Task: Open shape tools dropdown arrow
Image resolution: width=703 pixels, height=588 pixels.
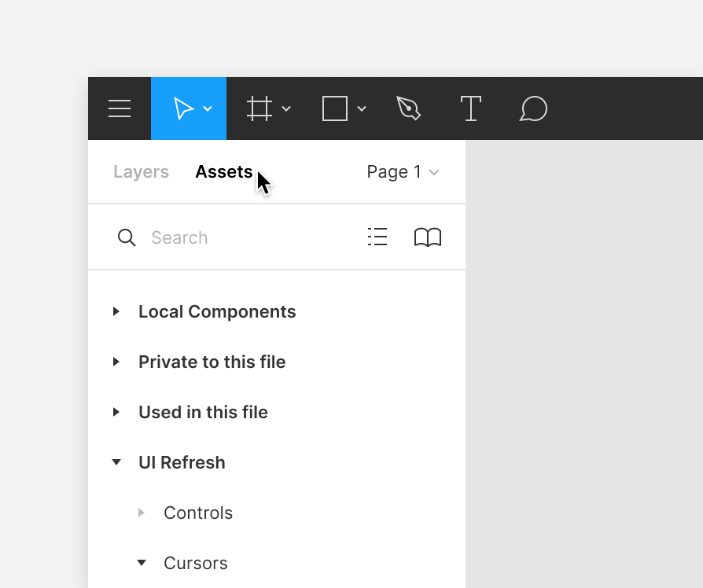Action: [362, 108]
